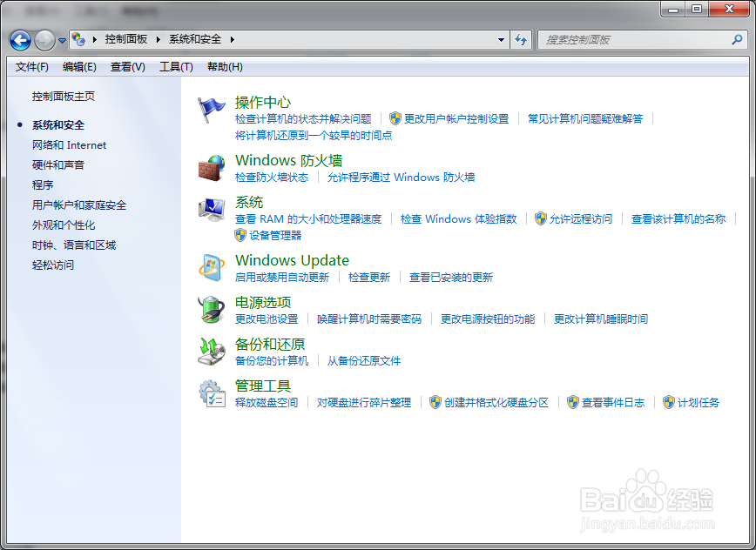Click 常见计算机问题疑难解答 link
Viewport: 756px width, 550px height.
(x=584, y=119)
